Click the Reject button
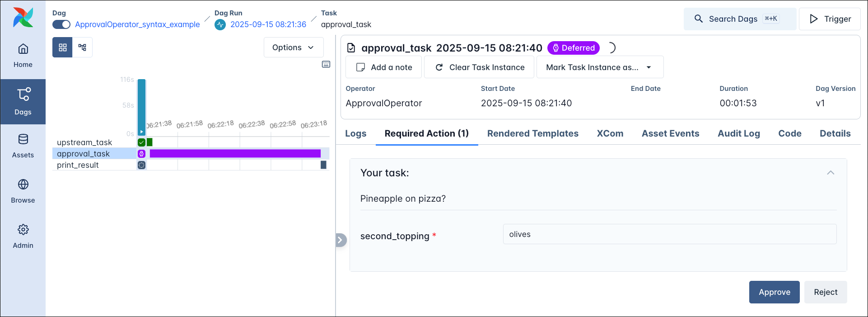 [x=825, y=292]
